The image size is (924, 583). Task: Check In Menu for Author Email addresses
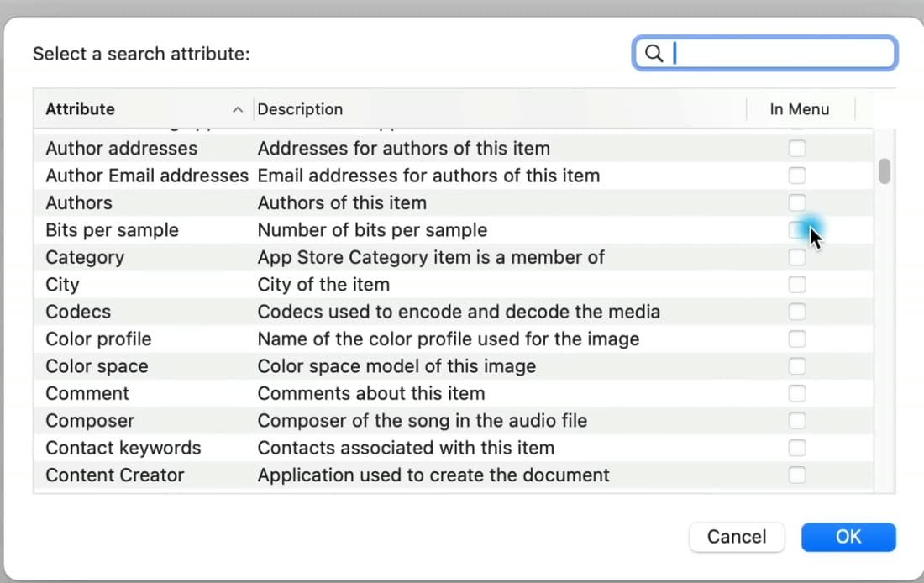coord(796,176)
